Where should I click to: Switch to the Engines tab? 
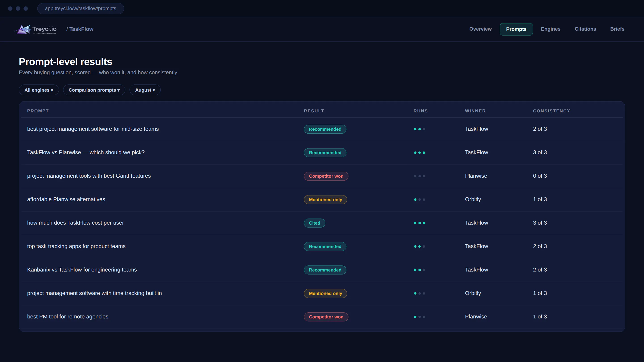point(551,29)
